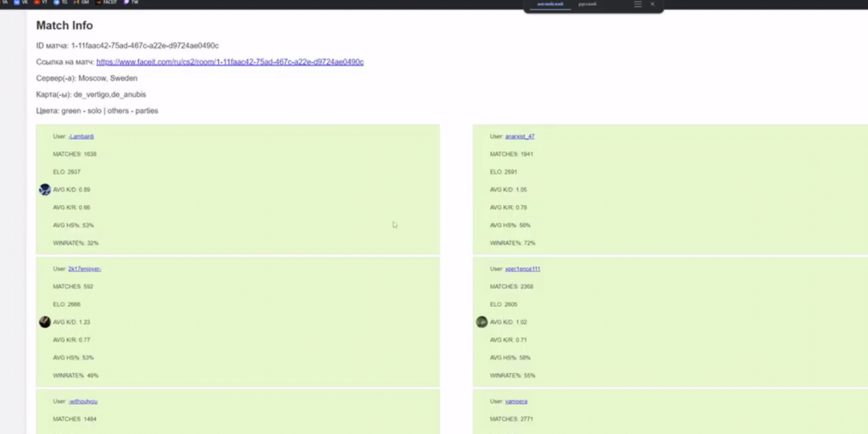Screen dimensions: 868x434
Task: Open anarxist_47 user profile link
Action: coord(520,136)
